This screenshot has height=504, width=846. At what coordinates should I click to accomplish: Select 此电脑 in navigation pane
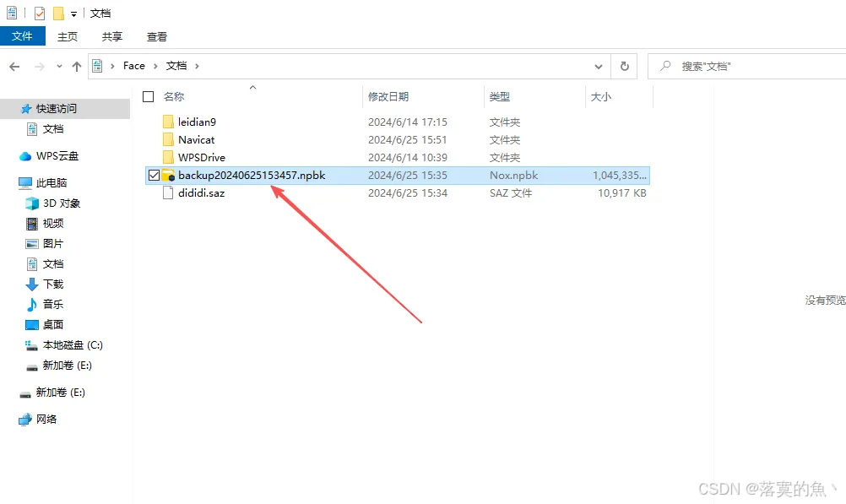coord(52,183)
